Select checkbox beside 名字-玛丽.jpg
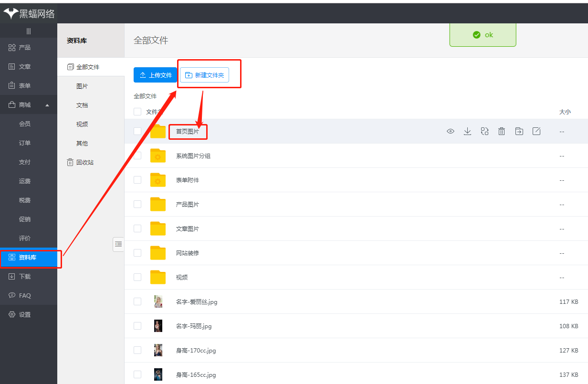 137,326
